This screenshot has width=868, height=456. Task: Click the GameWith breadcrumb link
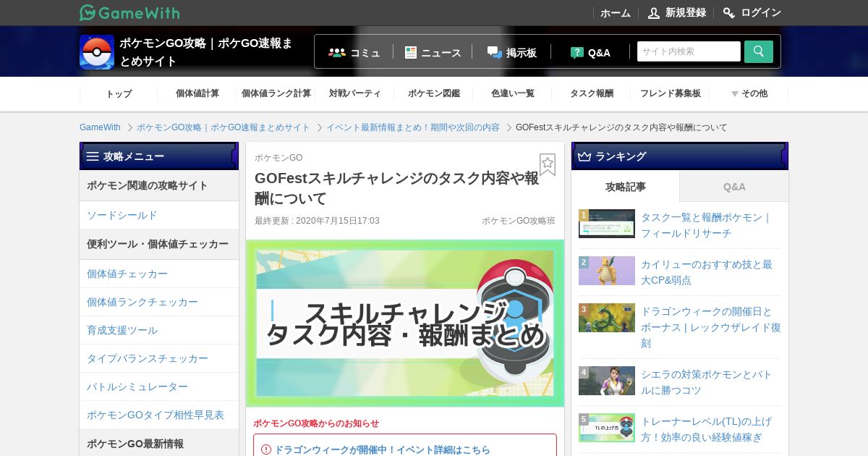[x=100, y=127]
